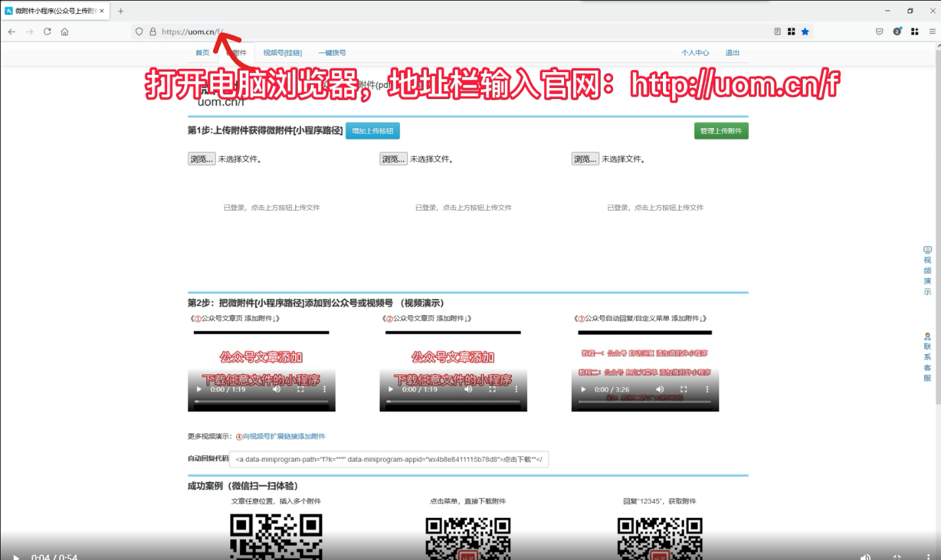Click the ② video progress bar
The height and width of the screenshot is (560, 941).
[x=453, y=401]
